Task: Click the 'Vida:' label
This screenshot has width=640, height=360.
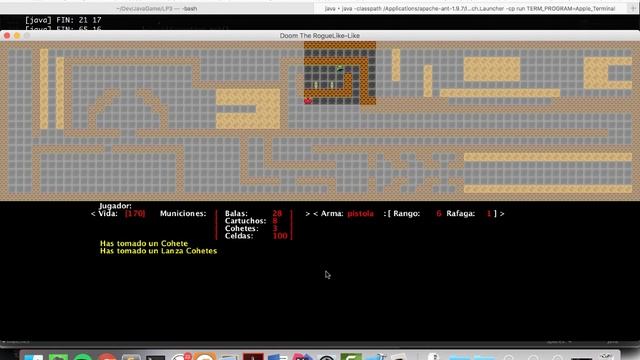Action: pyautogui.click(x=108, y=213)
